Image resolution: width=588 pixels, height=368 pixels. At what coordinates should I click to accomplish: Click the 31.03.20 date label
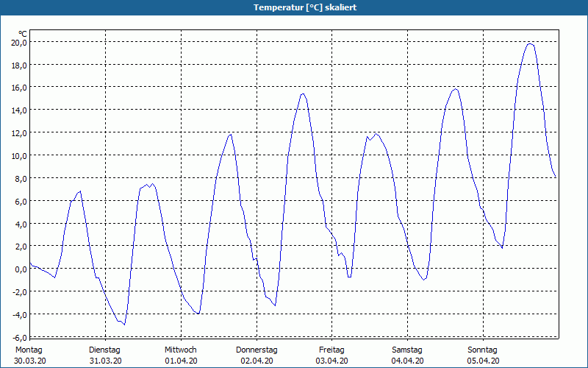click(105, 361)
